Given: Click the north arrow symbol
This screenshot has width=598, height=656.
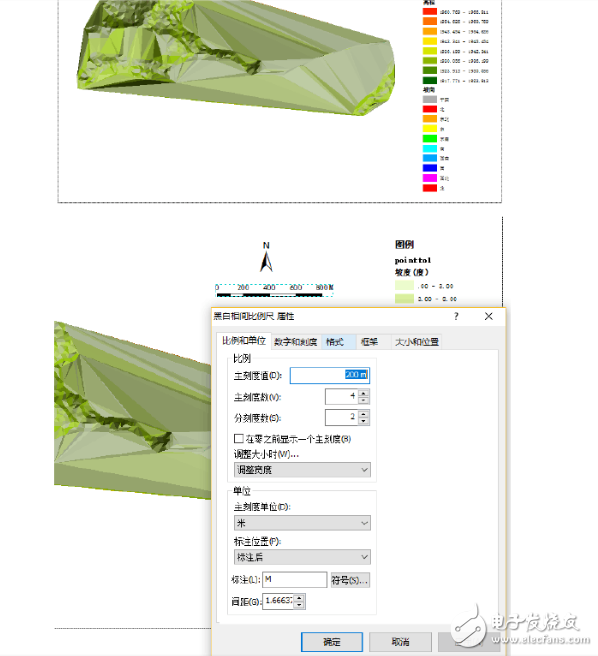Looking at the screenshot, I should [266, 257].
